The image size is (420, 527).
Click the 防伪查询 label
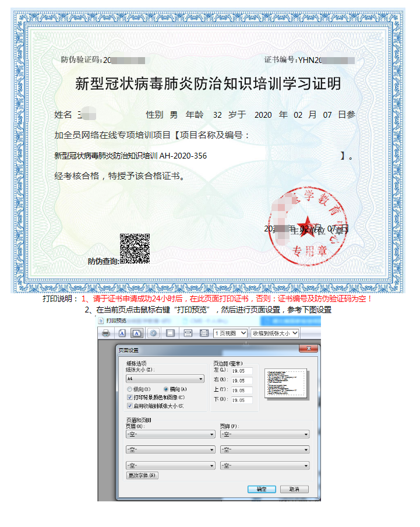pos(103,261)
